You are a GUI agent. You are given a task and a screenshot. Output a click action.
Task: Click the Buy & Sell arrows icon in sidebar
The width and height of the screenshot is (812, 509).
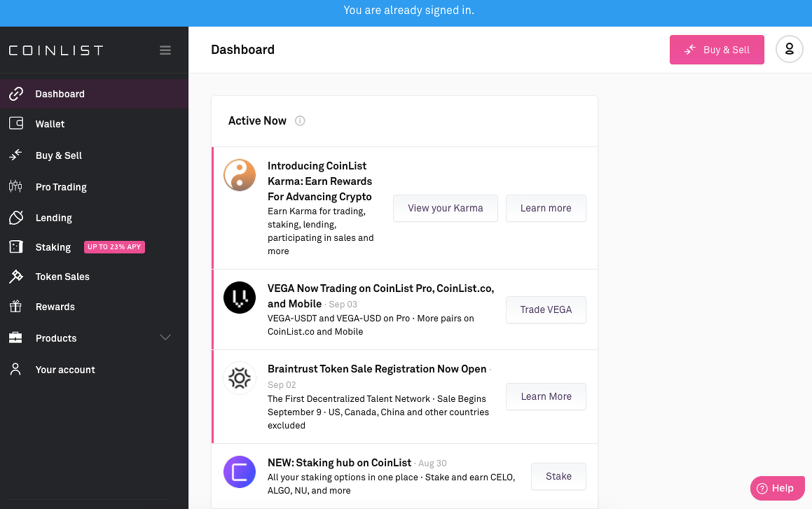[x=15, y=155]
